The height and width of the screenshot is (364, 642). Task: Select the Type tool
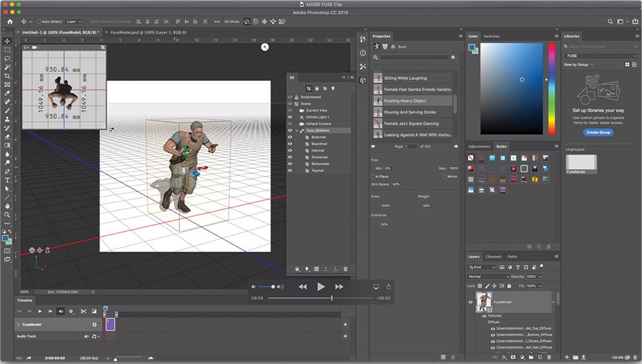pyautogui.click(x=7, y=180)
